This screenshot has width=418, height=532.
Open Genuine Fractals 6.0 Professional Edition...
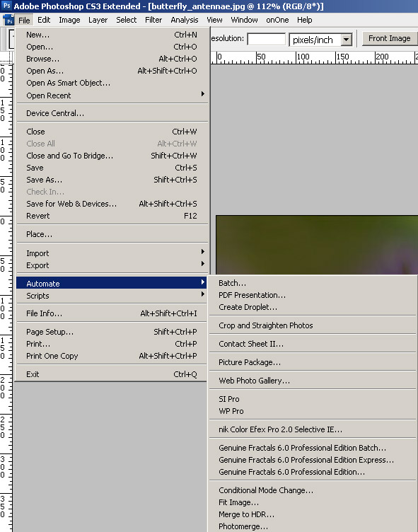(313, 472)
